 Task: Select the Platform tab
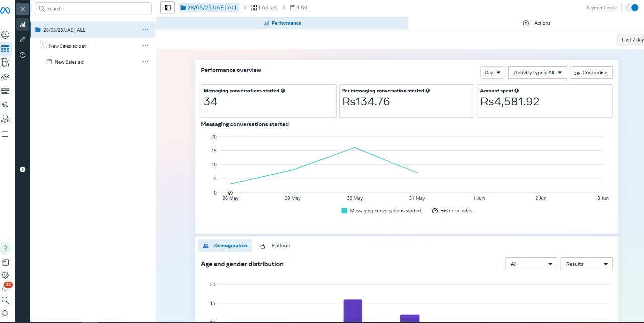pyautogui.click(x=275, y=246)
